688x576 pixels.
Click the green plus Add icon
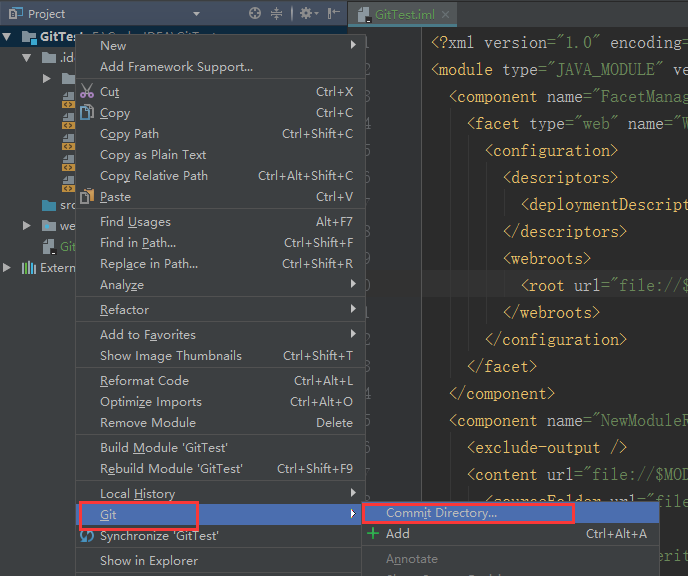pyautogui.click(x=373, y=534)
